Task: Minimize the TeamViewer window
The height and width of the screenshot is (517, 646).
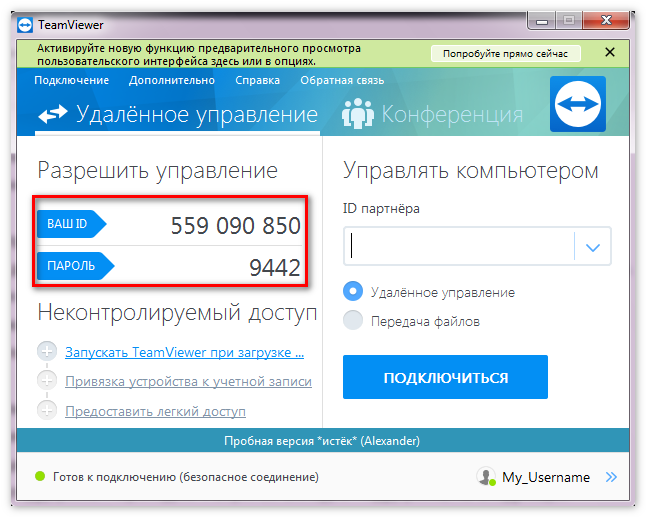Action: click(542, 20)
